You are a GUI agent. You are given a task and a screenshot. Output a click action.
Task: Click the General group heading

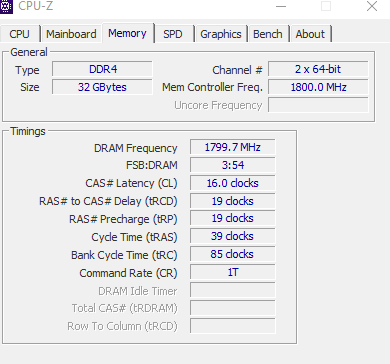29,52
